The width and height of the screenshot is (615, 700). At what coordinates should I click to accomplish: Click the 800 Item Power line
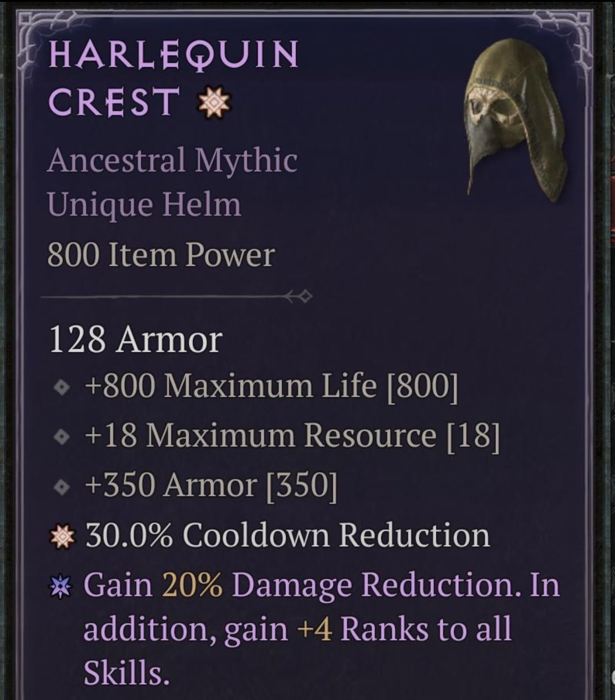coord(161,254)
